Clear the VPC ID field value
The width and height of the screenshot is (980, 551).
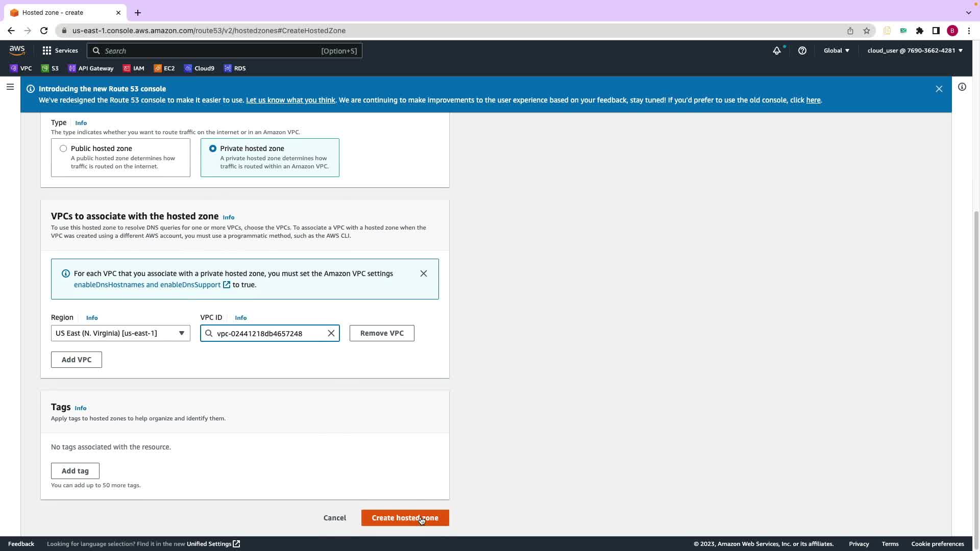click(331, 333)
